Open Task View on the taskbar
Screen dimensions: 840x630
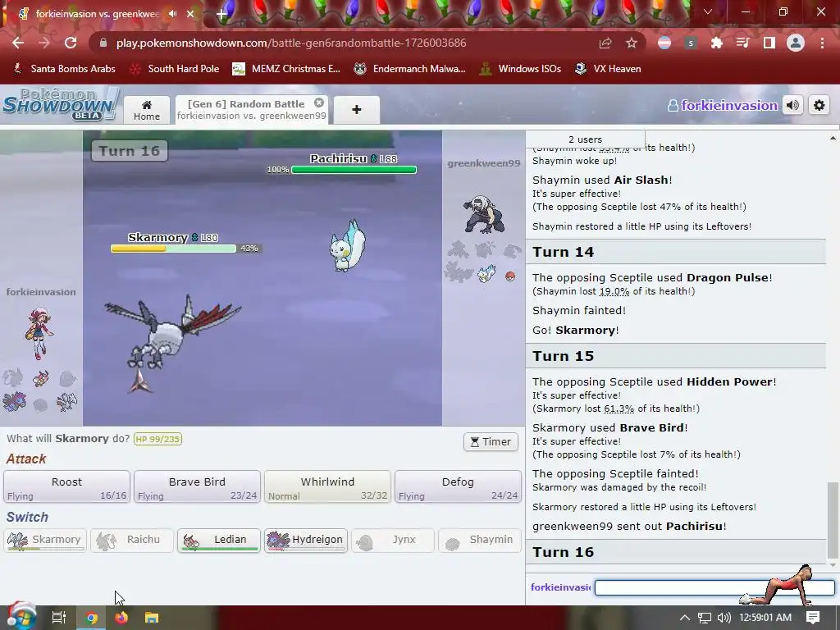59,618
